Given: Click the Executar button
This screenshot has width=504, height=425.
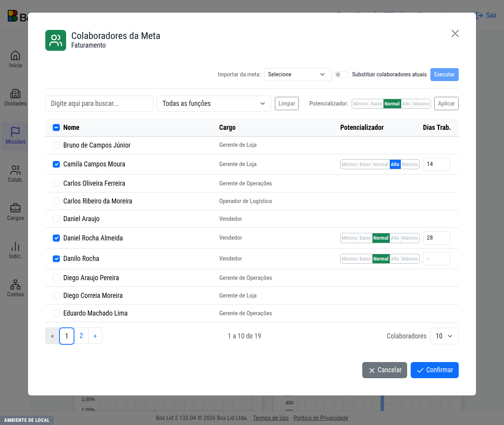Looking at the screenshot, I should click(x=445, y=74).
